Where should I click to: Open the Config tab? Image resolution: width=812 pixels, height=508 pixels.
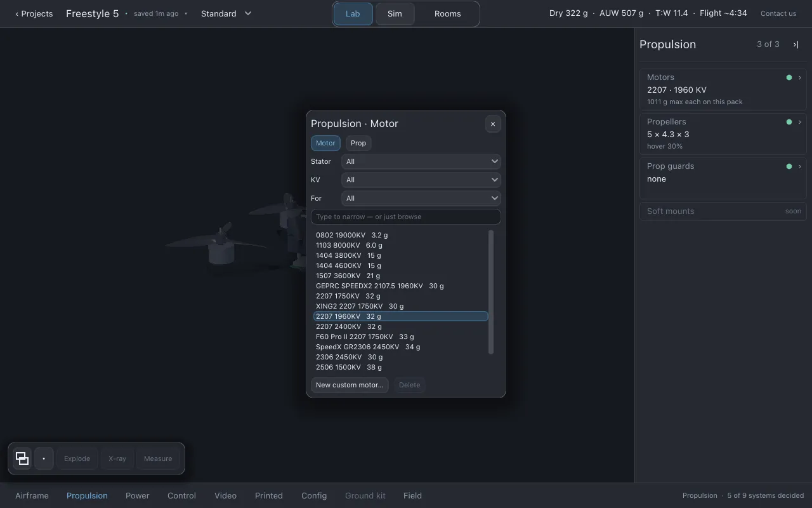[314, 495]
